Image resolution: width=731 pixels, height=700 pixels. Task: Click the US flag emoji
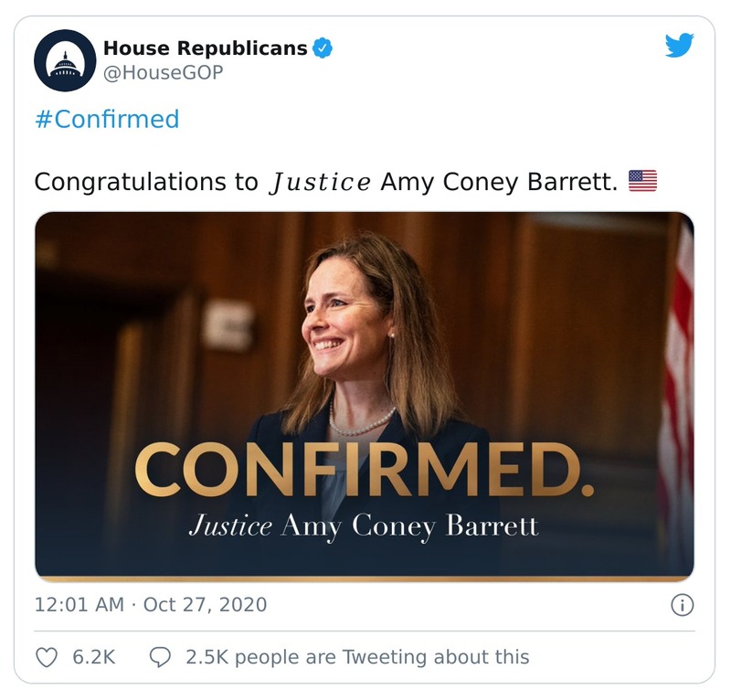642,181
